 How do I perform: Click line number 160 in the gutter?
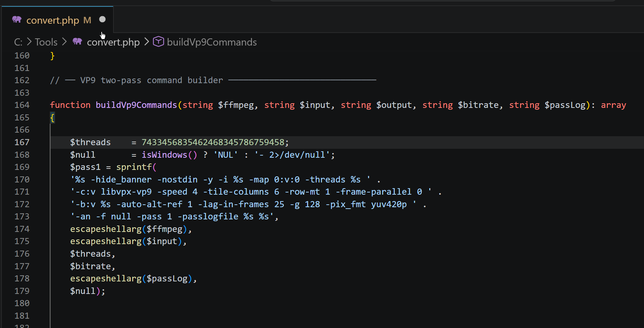(22, 56)
